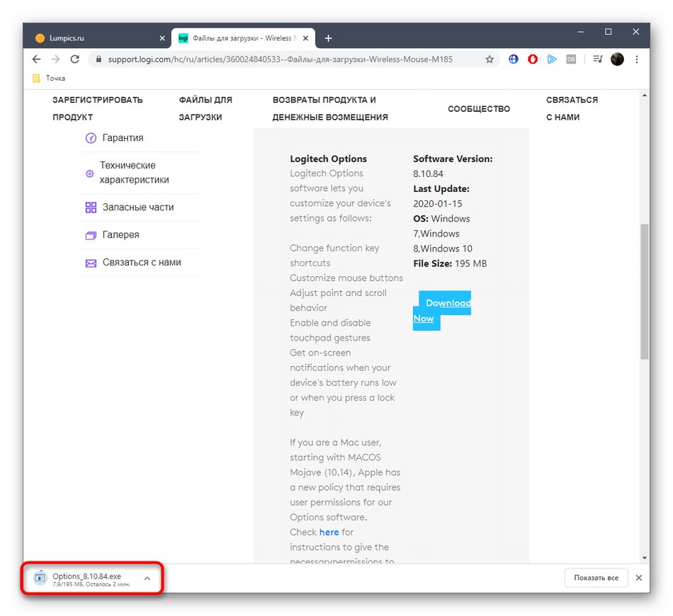
Task: Click the scrollbar up arrow
Action: pos(644,95)
